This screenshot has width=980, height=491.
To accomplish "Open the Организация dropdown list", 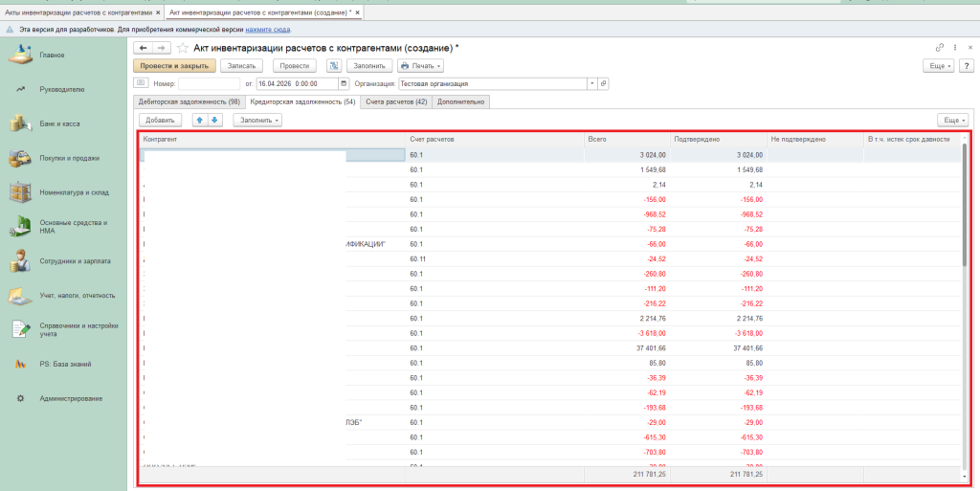I will coord(592,84).
